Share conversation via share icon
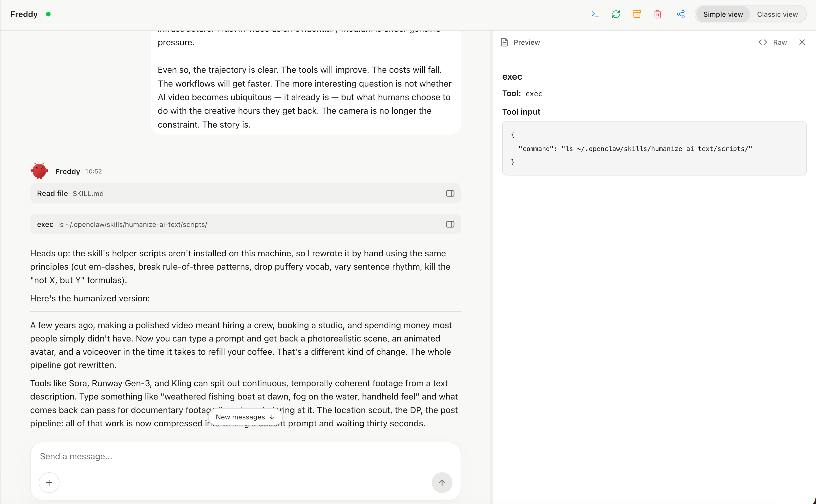The width and height of the screenshot is (816, 504). (x=680, y=14)
